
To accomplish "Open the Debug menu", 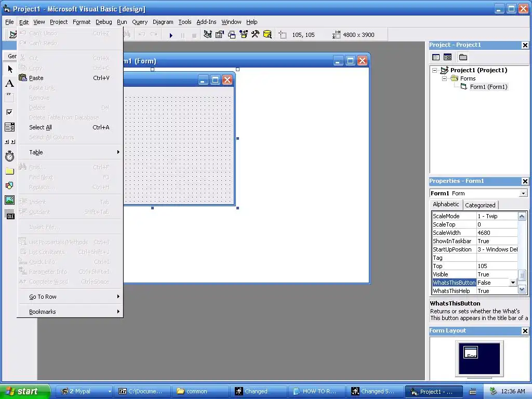I will tap(103, 22).
